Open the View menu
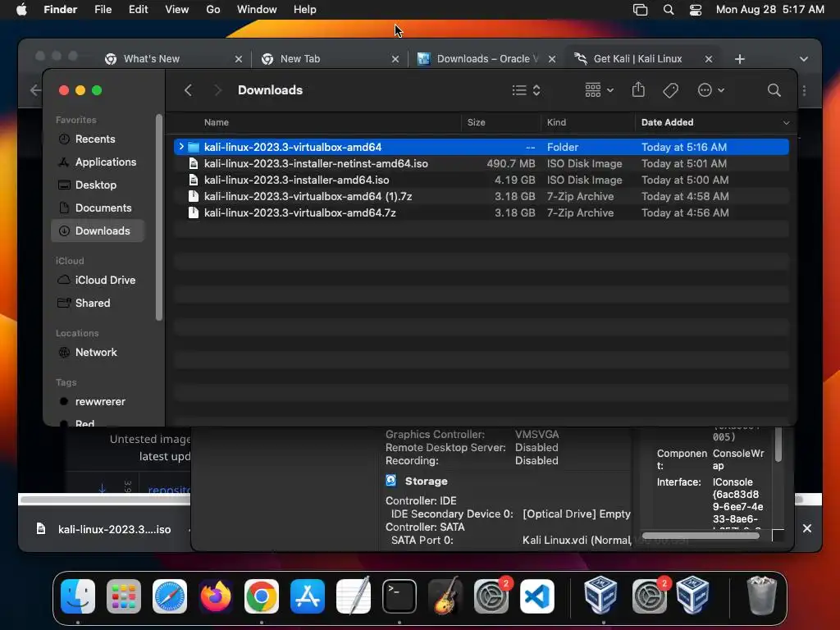This screenshot has height=630, width=840. coord(177,10)
